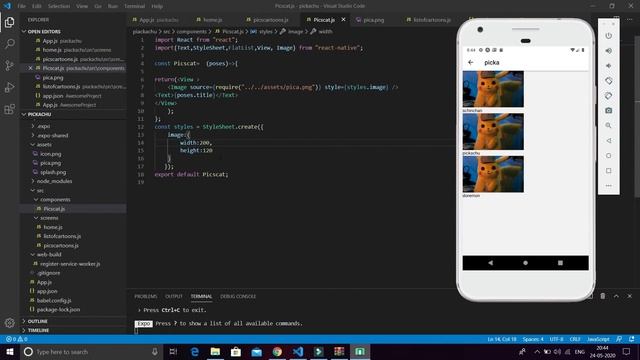640x360 pixels.
Task: Open Source Control view in activity bar
Action: (x=9, y=65)
